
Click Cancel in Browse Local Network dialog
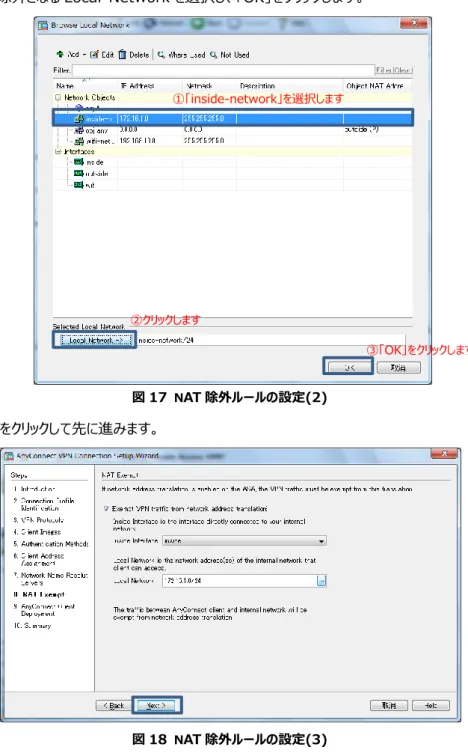point(398,367)
